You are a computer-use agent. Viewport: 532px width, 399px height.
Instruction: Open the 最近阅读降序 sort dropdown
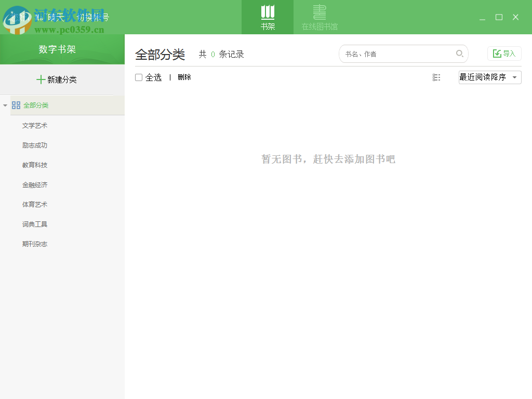click(483, 77)
